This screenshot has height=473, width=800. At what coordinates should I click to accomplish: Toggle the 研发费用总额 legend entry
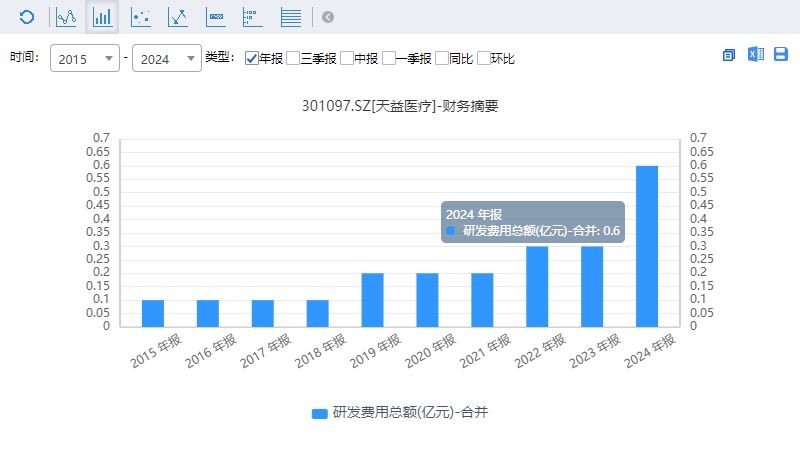pyautogui.click(x=400, y=412)
